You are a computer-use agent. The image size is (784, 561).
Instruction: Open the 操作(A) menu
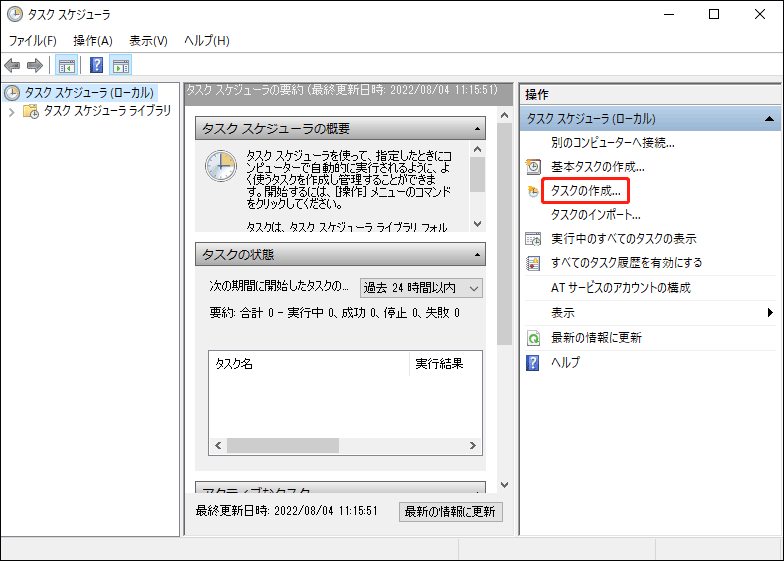coord(93,41)
